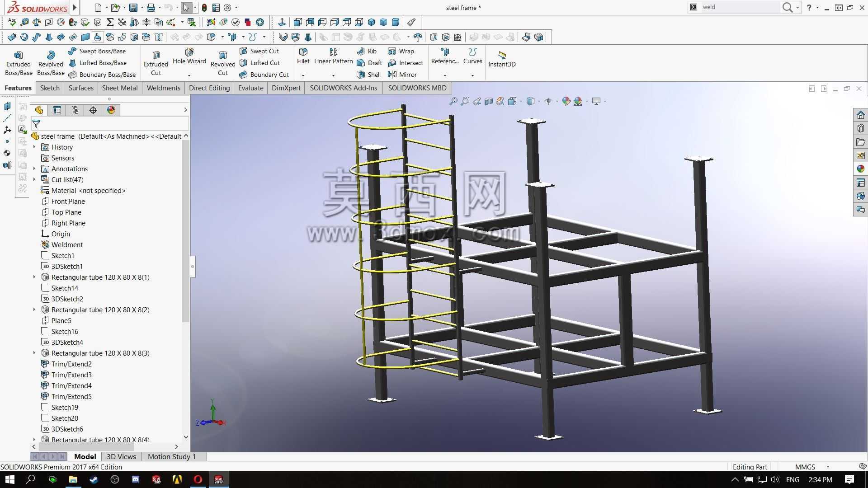
Task: Open the Design Library task pane
Action: tap(860, 128)
